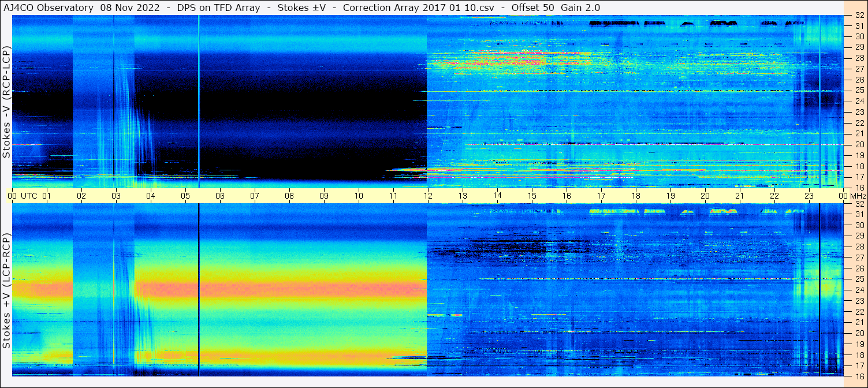Select the 05 hour marker on time axis
This screenshot has height=388, width=868.
click(x=185, y=196)
